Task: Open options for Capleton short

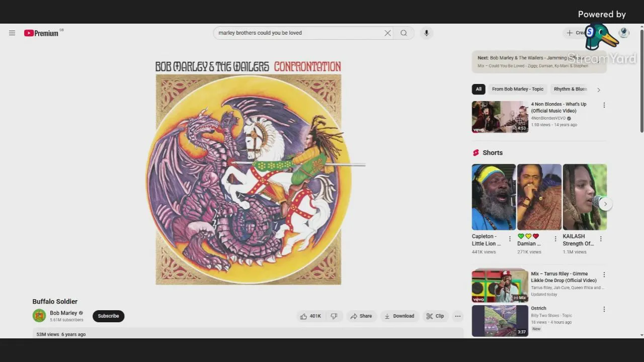Action: point(510,239)
